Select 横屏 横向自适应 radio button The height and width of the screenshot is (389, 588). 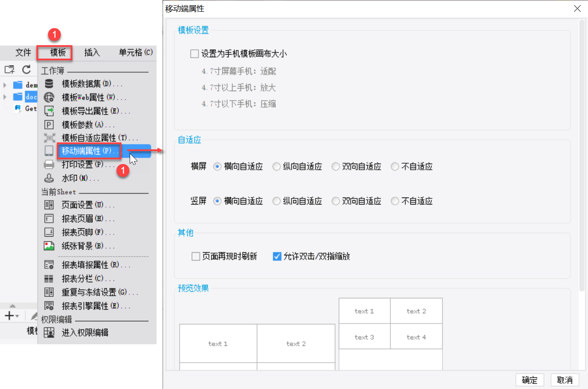coord(217,166)
